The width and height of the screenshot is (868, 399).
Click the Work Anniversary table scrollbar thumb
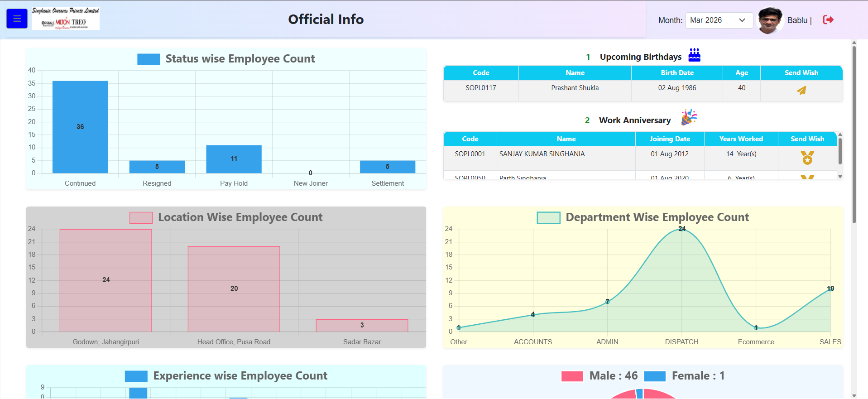[840, 151]
